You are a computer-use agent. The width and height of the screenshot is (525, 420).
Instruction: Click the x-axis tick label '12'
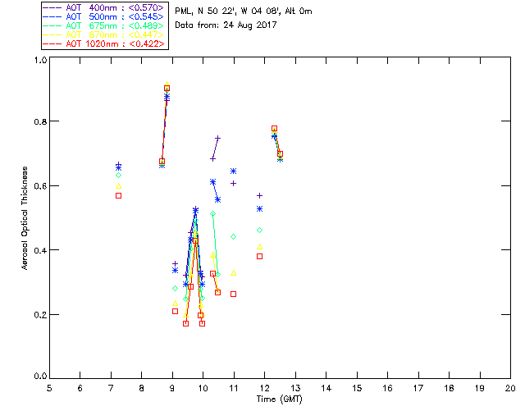click(264, 388)
